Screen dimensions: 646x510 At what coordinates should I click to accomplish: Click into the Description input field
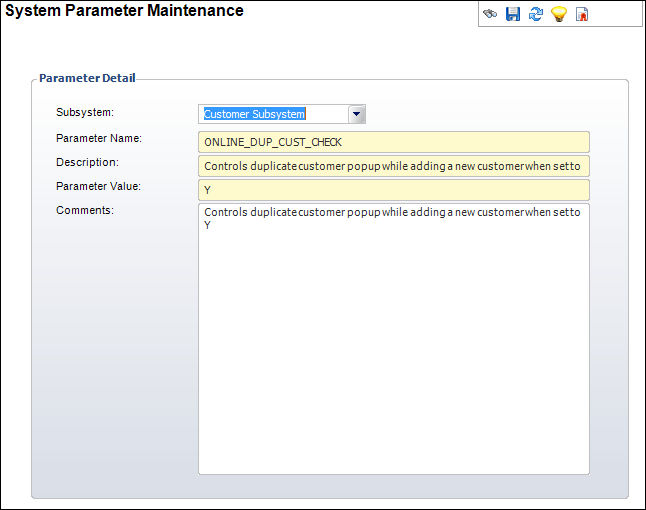click(394, 166)
